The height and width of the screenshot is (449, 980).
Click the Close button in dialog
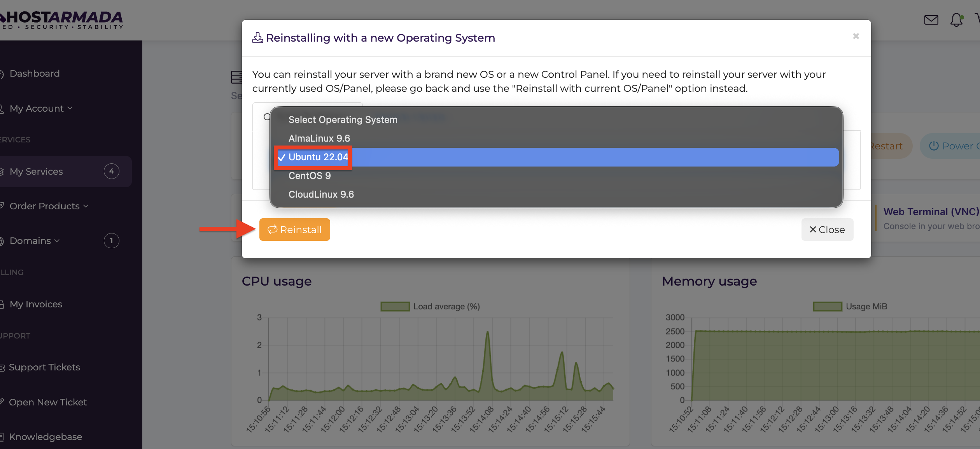click(x=827, y=230)
